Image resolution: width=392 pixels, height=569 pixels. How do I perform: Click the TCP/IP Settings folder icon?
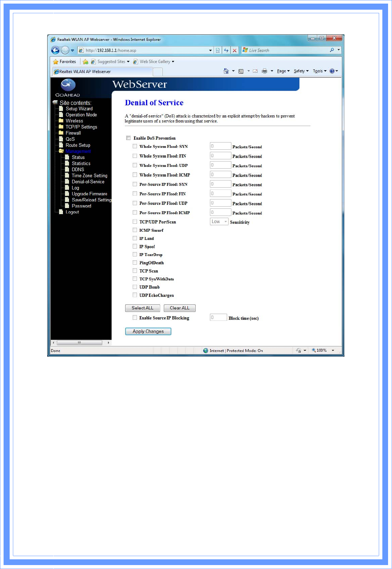[61, 127]
